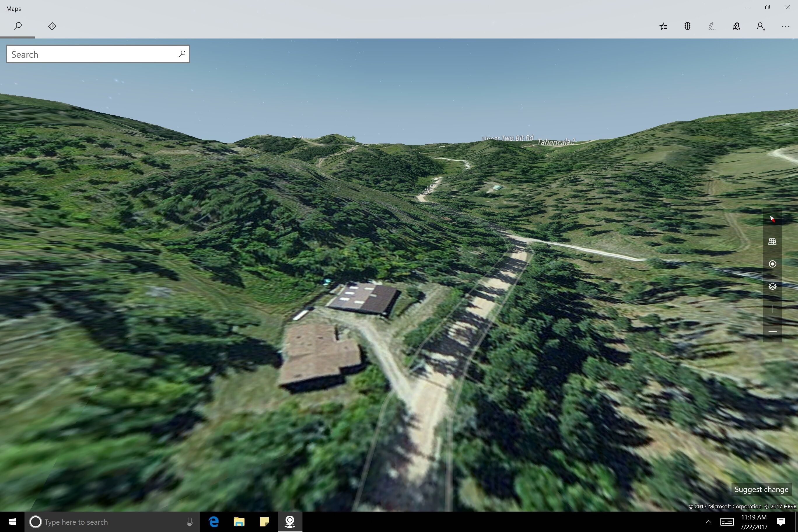This screenshot has height=532, width=798.
Task: Open the 3D Cities icon
Action: tap(736, 27)
